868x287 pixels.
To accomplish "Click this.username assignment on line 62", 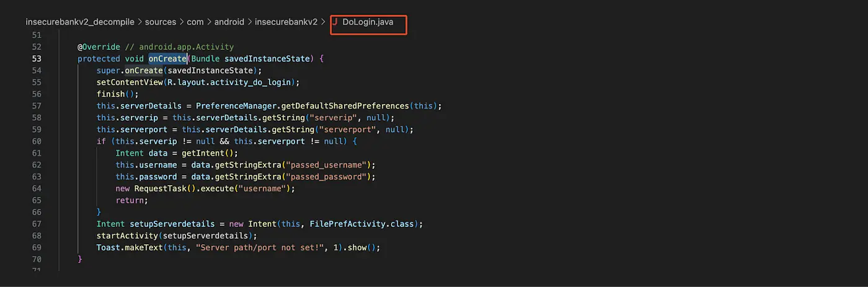I will click(x=146, y=165).
